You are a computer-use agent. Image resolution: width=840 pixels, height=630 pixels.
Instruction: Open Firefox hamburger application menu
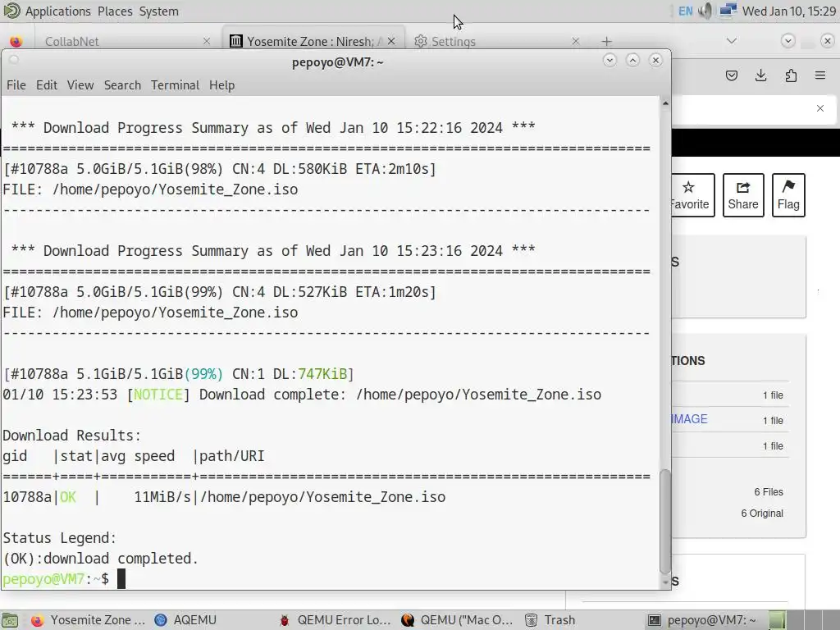click(x=820, y=75)
